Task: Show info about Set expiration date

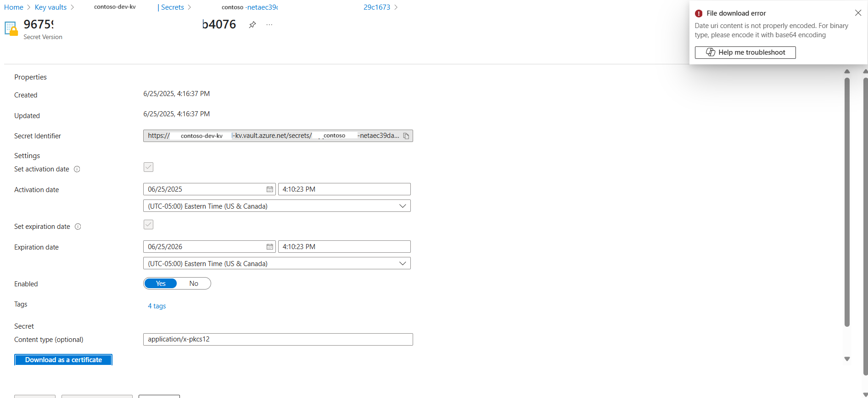Action: coord(78,227)
